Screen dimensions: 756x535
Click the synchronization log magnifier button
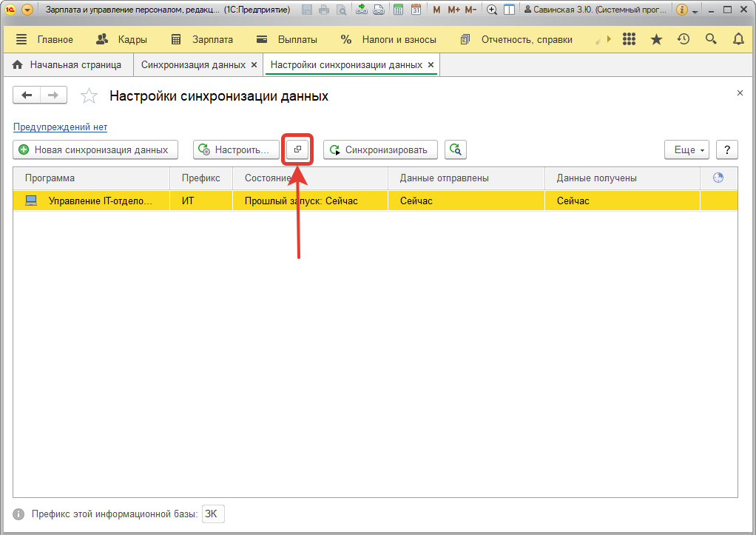456,149
